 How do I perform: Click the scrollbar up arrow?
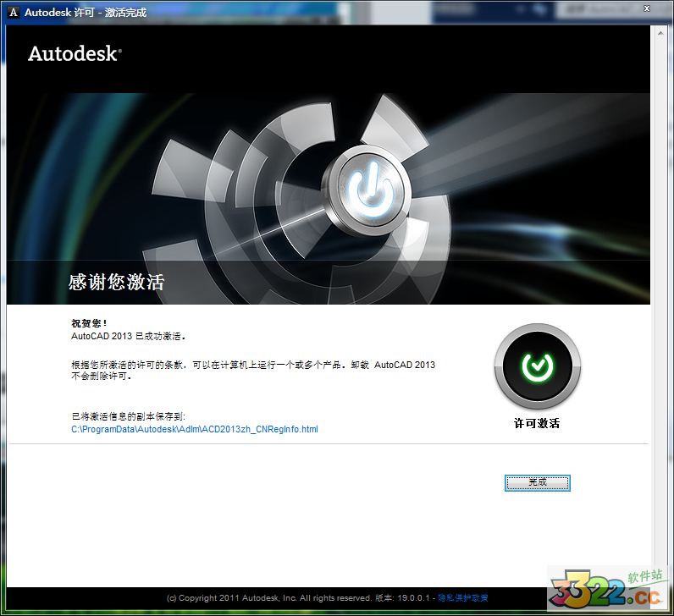(660, 33)
